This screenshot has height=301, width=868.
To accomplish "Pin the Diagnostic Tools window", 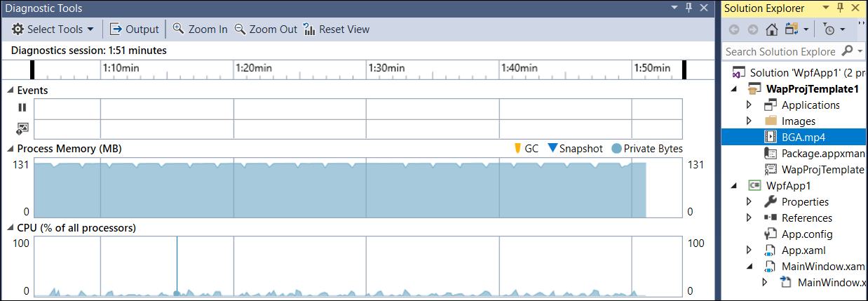I will [x=689, y=8].
